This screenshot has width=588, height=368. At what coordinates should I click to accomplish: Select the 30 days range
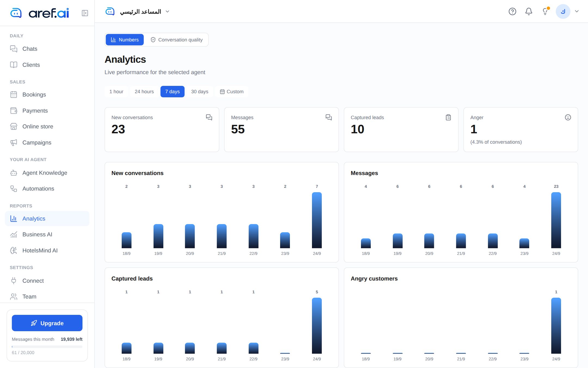[x=200, y=92]
